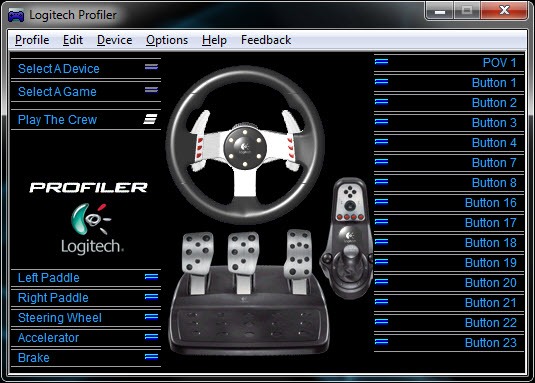Viewport: 535px width, 383px height.
Task: Open the Device menu
Action: tap(114, 40)
